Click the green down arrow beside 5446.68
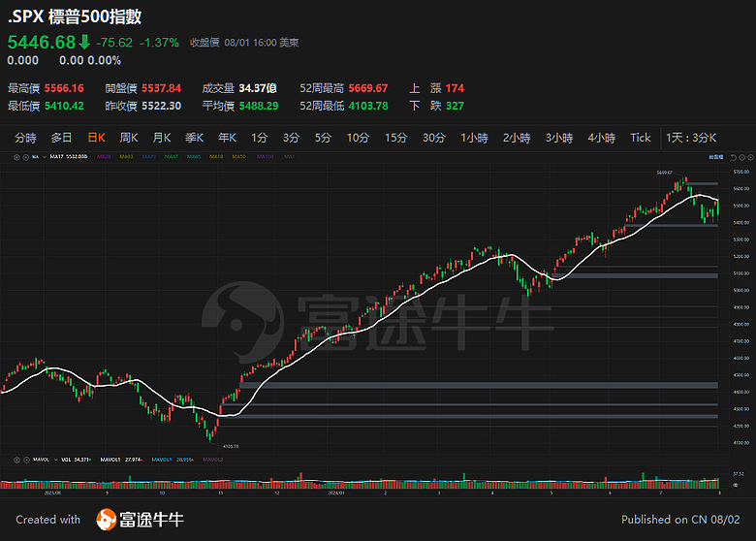The height and width of the screenshot is (541, 756). [84, 42]
